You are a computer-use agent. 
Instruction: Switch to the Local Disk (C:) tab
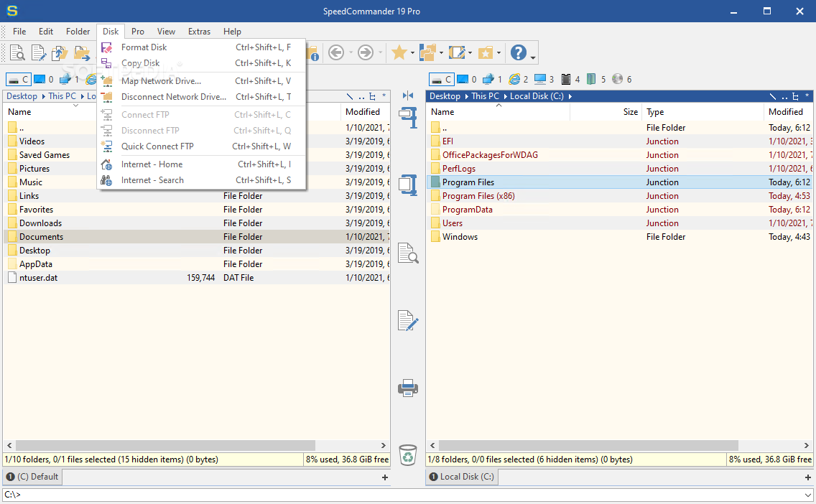[461, 477]
